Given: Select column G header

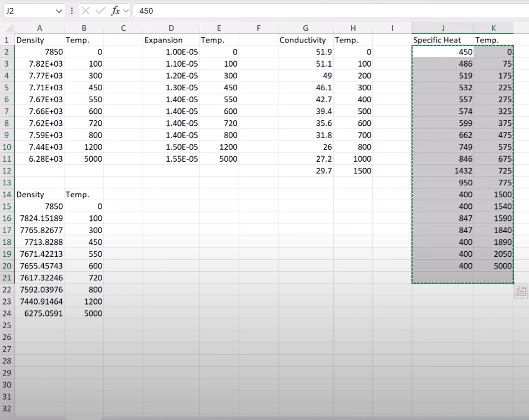Looking at the screenshot, I should 305,28.
